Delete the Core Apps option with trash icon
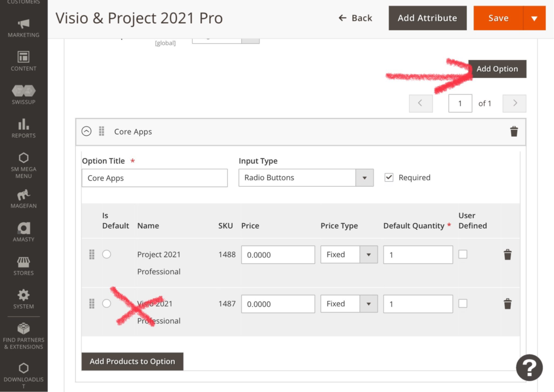The width and height of the screenshot is (554, 392). (514, 131)
